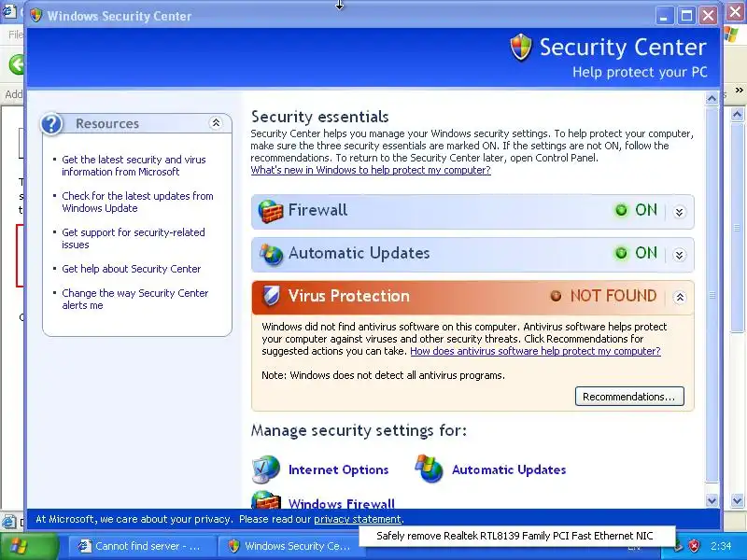
Task: Click the Windows Firewall icon at bottom
Action: [266, 500]
